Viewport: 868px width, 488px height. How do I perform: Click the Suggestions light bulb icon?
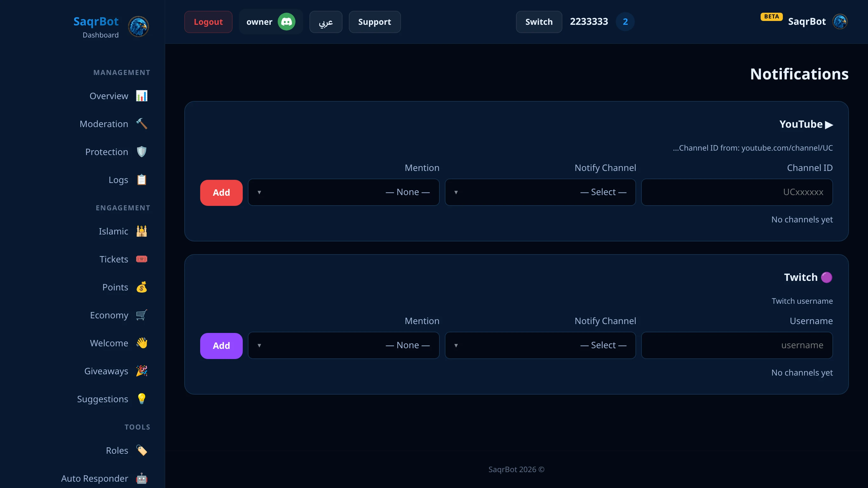(141, 399)
